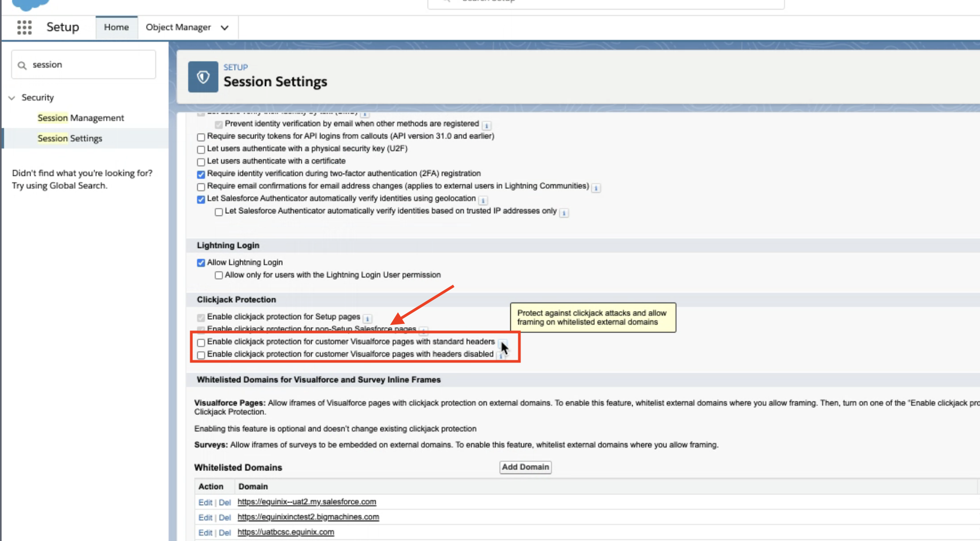Image resolution: width=980 pixels, height=541 pixels.
Task: Edit the equinix--uat2.my.salesforce.com domain
Action: pyautogui.click(x=205, y=503)
